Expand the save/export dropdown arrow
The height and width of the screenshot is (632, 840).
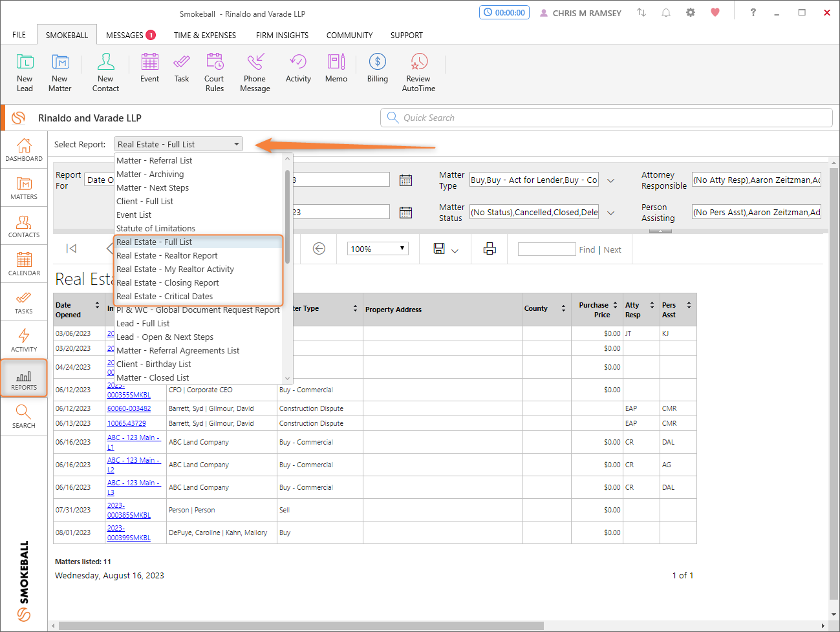coord(455,251)
